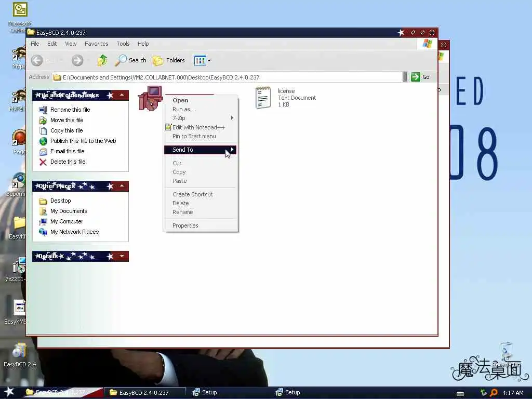The image size is (532, 399).
Task: Expand the Send To submenu
Action: pos(200,150)
